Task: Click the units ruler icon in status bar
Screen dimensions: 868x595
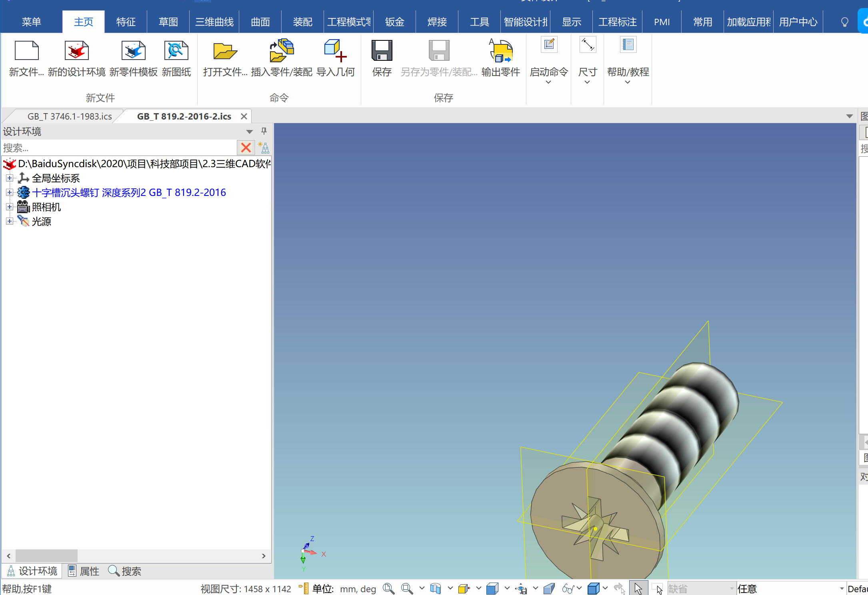Action: coord(304,589)
